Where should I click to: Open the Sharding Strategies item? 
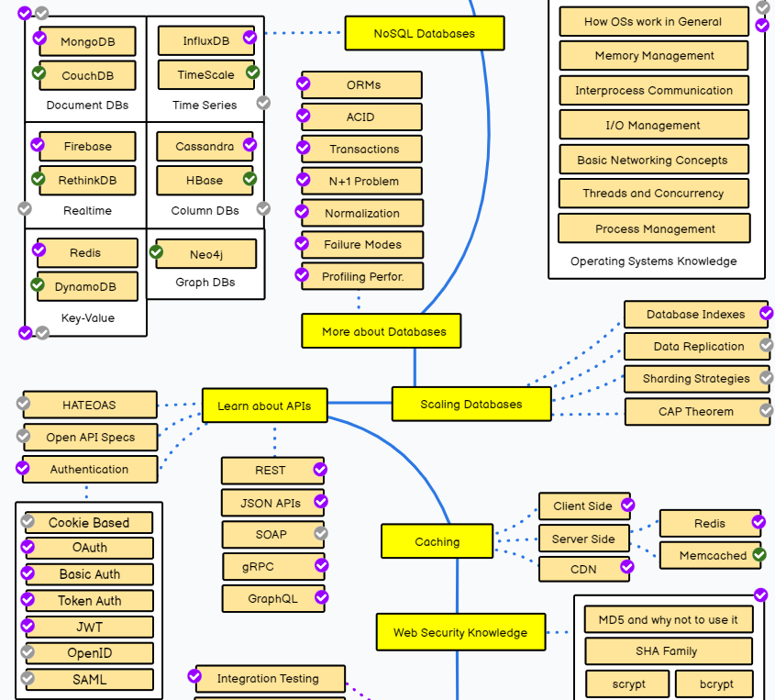coord(695,379)
